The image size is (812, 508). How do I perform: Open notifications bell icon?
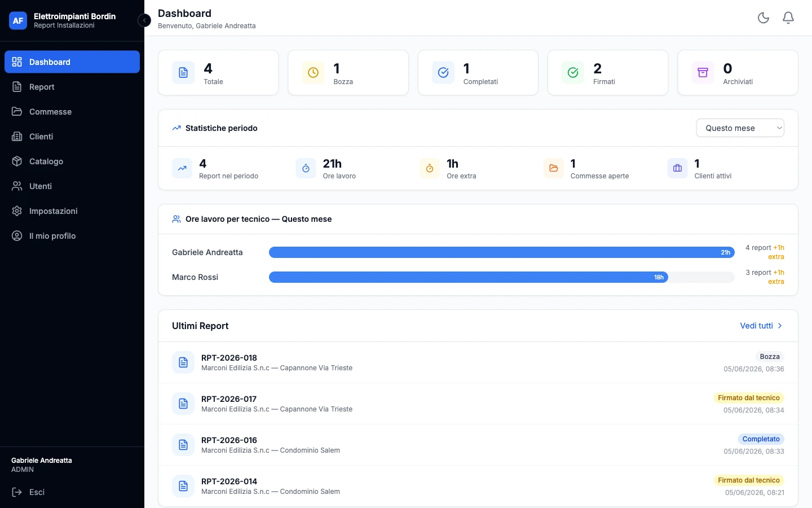point(788,18)
